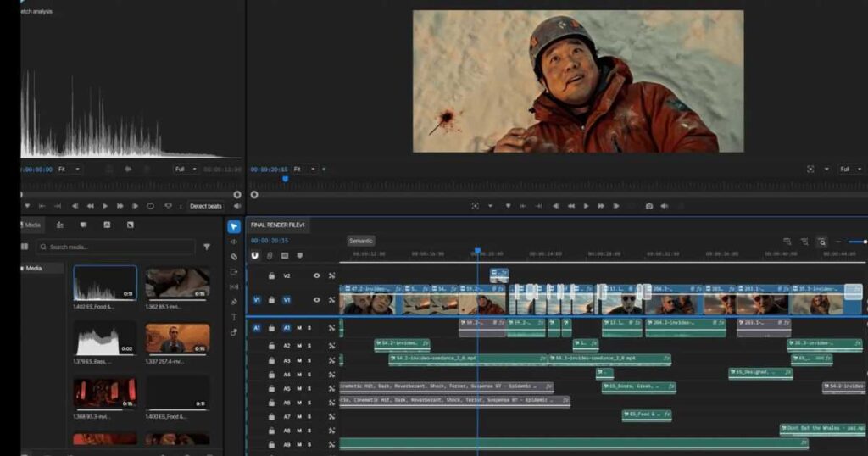Open the 1,402 ES_Food waveform thumbnail
This screenshot has height=456, width=868.
tap(105, 283)
